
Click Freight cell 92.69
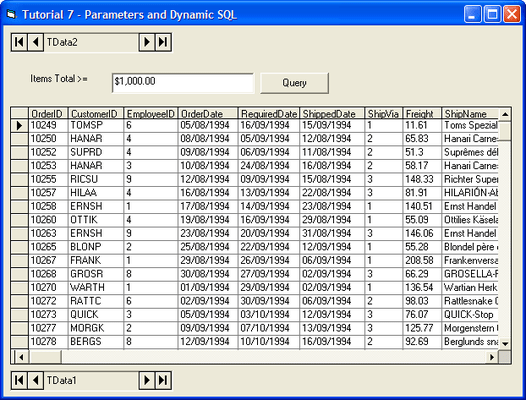click(x=422, y=342)
